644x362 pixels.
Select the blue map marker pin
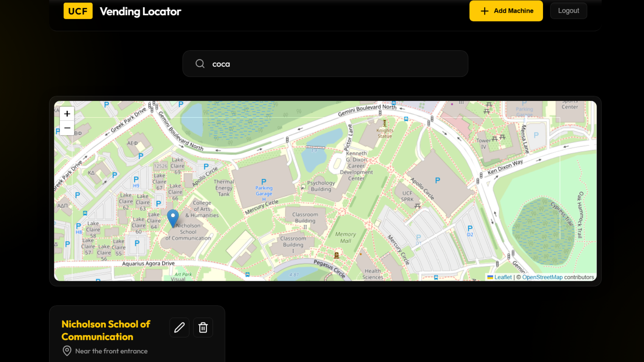[173, 219]
